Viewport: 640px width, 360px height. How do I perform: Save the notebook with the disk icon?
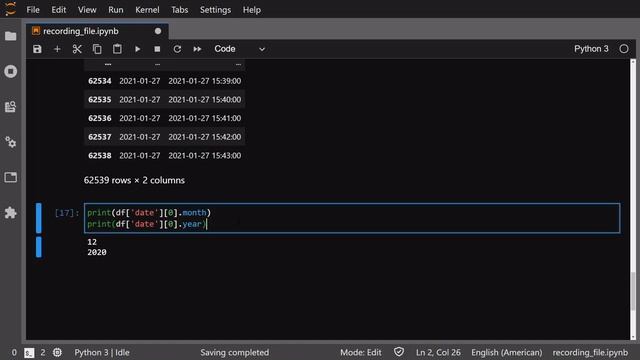37,49
